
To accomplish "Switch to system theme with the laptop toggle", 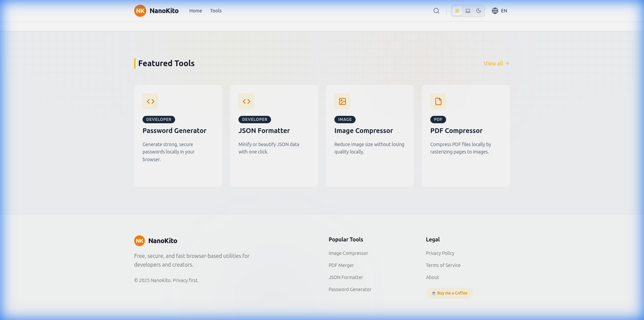I will (x=468, y=11).
